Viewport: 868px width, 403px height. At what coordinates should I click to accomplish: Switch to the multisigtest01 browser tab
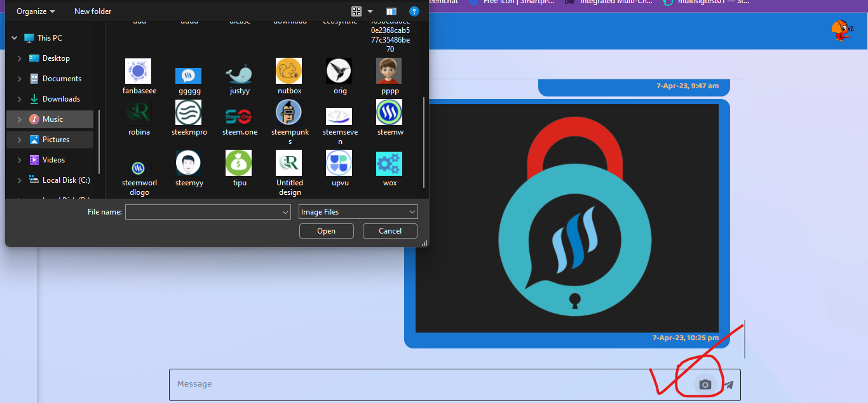pos(705,3)
